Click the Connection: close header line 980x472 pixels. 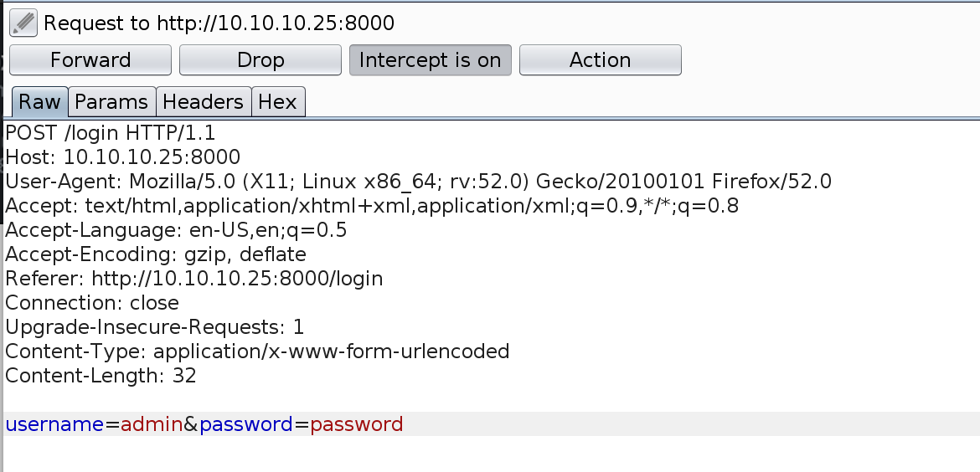pyautogui.click(x=92, y=303)
